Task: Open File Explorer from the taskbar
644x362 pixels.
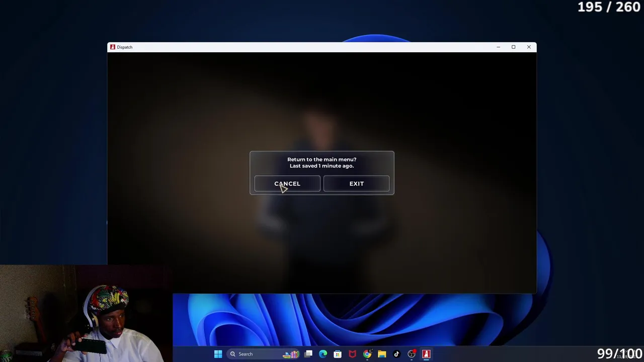Action: point(382,354)
